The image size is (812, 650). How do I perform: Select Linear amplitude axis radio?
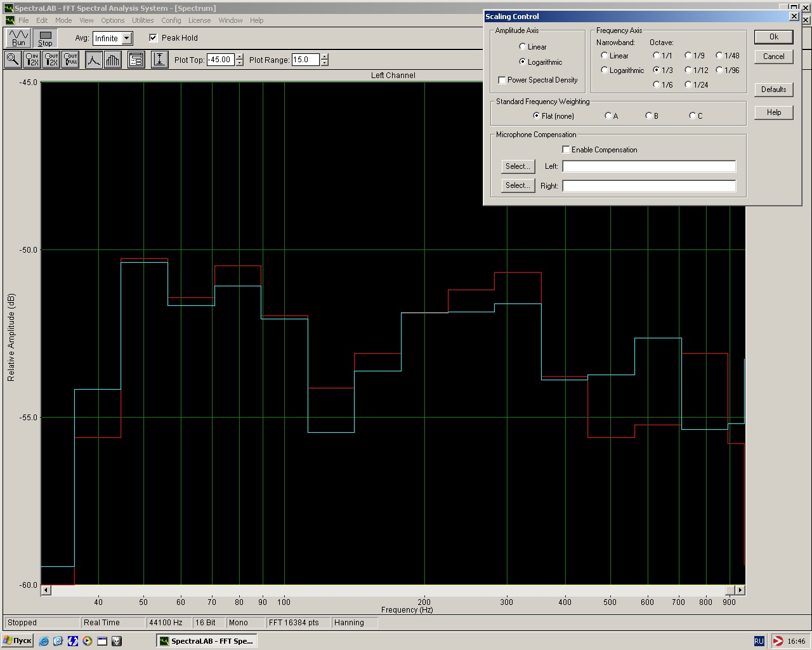pyautogui.click(x=523, y=47)
